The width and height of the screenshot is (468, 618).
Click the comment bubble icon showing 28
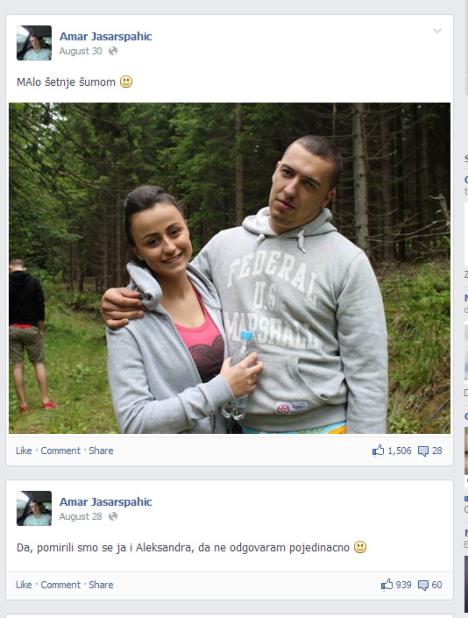pyautogui.click(x=423, y=451)
